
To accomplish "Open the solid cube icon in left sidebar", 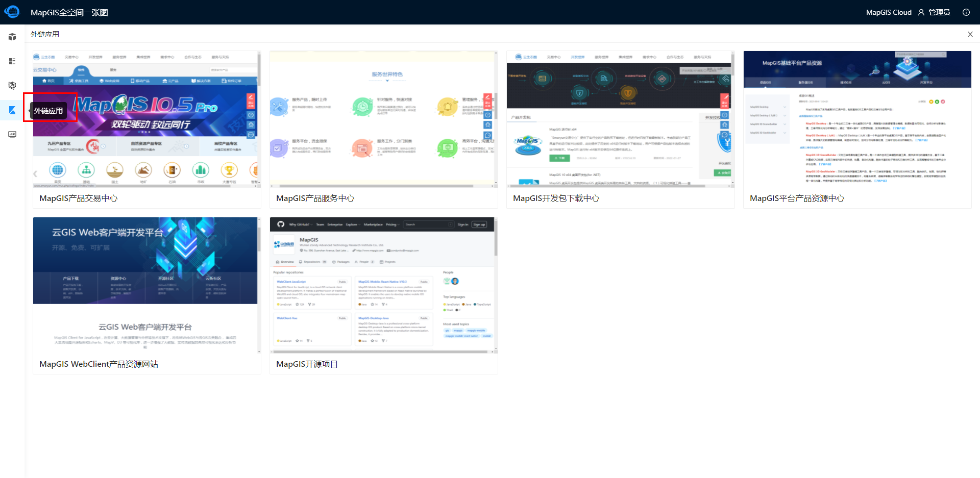I will [x=12, y=37].
